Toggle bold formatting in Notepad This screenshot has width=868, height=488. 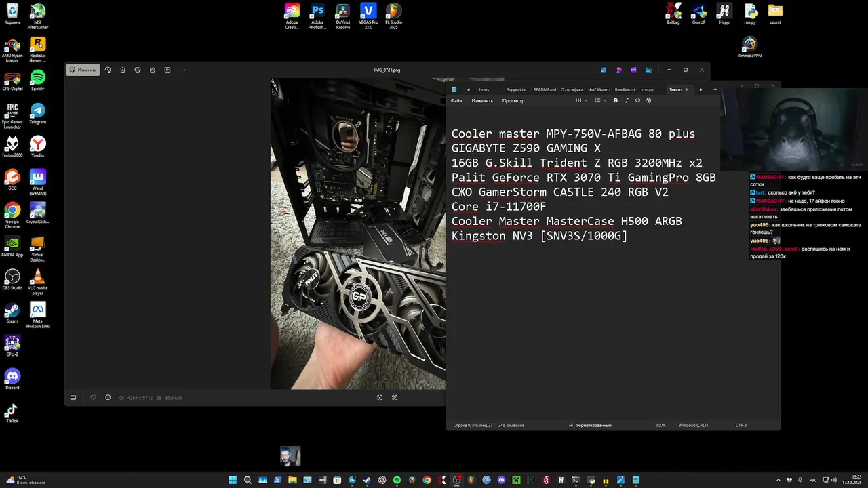point(616,100)
